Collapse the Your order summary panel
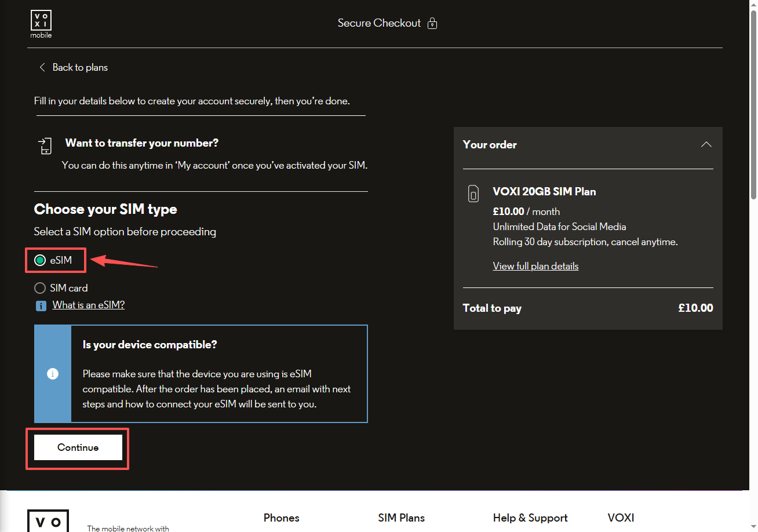This screenshot has width=758, height=532. point(706,144)
